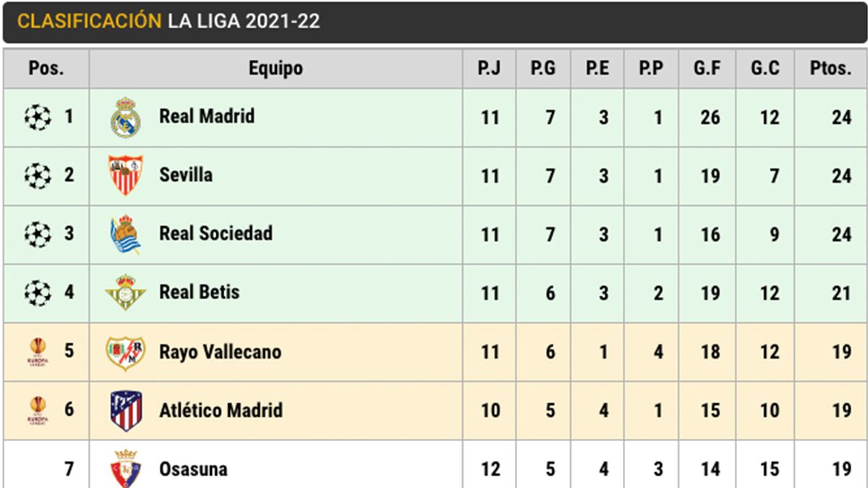
Task: Click the Atlético Madrid club crest
Action: click(x=126, y=411)
